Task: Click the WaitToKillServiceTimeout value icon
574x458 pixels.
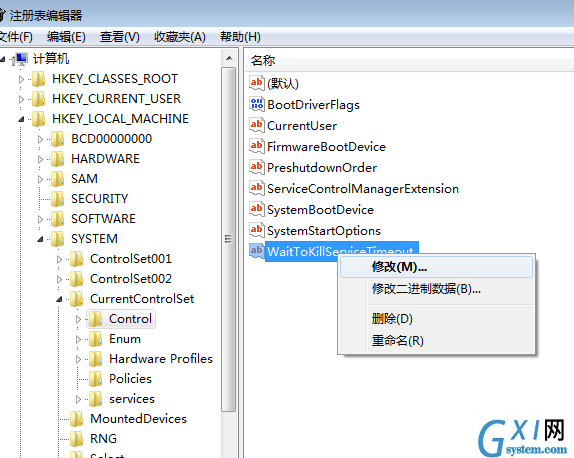Action: coord(257,251)
